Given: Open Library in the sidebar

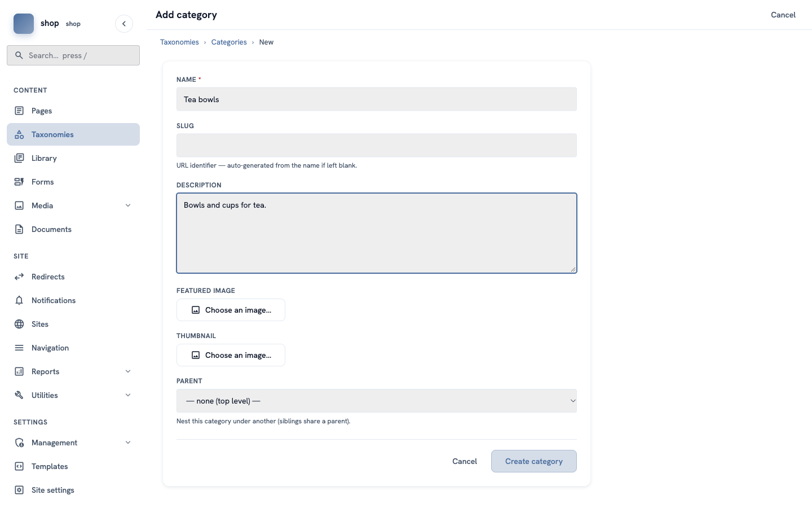Looking at the screenshot, I should [73, 158].
